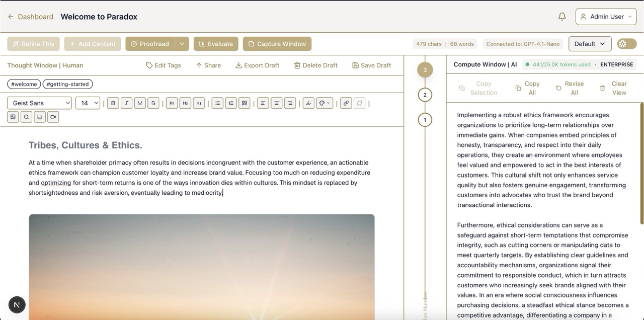Align text to the left

(263, 103)
